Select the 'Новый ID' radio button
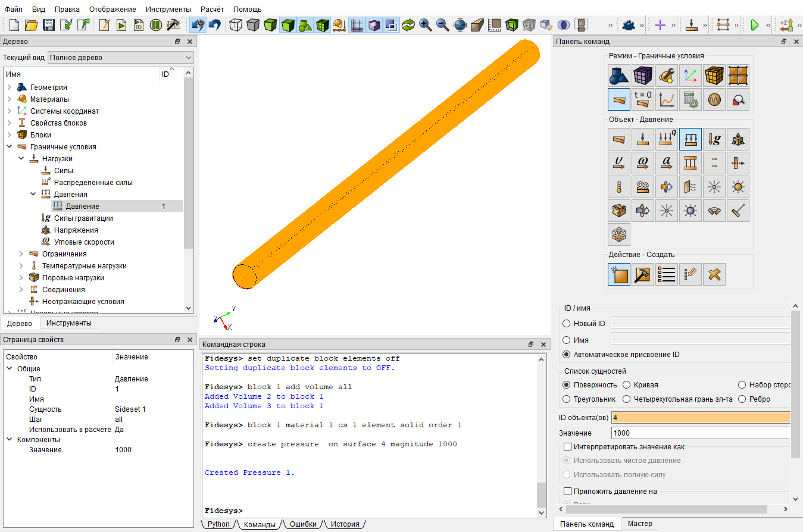 566,323
